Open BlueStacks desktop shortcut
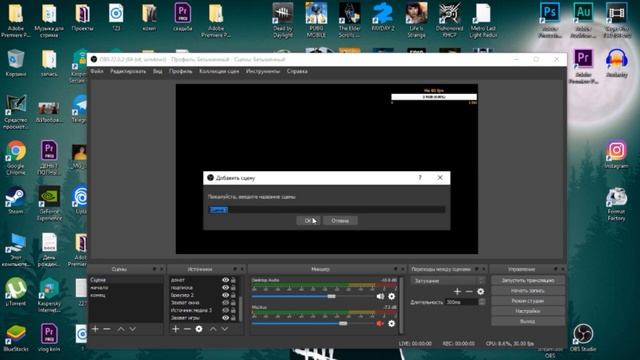Viewport: 640px width, 360px height. (16, 338)
